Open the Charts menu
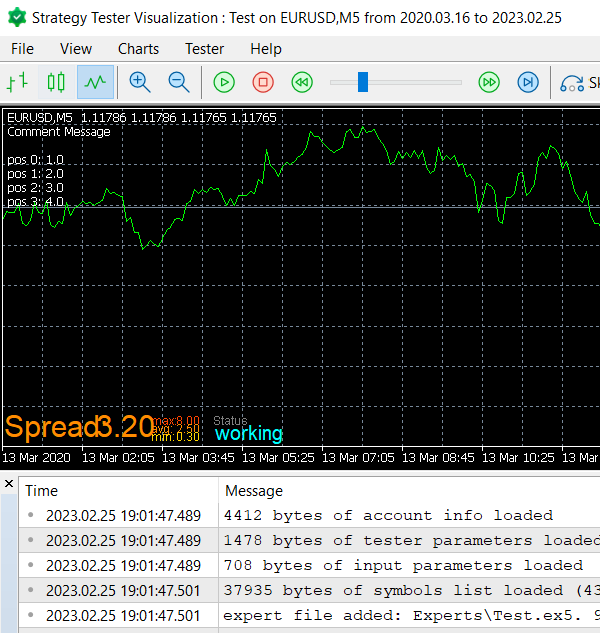Image resolution: width=600 pixels, height=633 pixels. tap(138, 49)
